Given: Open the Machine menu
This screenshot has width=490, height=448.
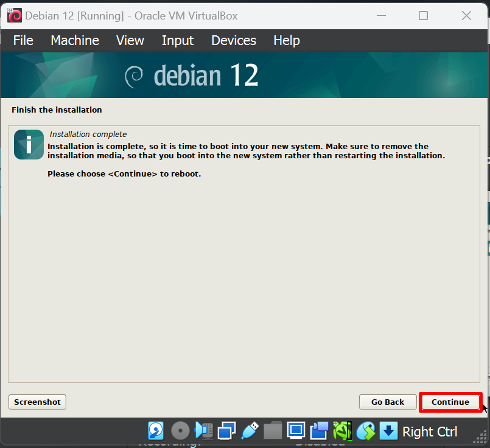Looking at the screenshot, I should pyautogui.click(x=75, y=40).
